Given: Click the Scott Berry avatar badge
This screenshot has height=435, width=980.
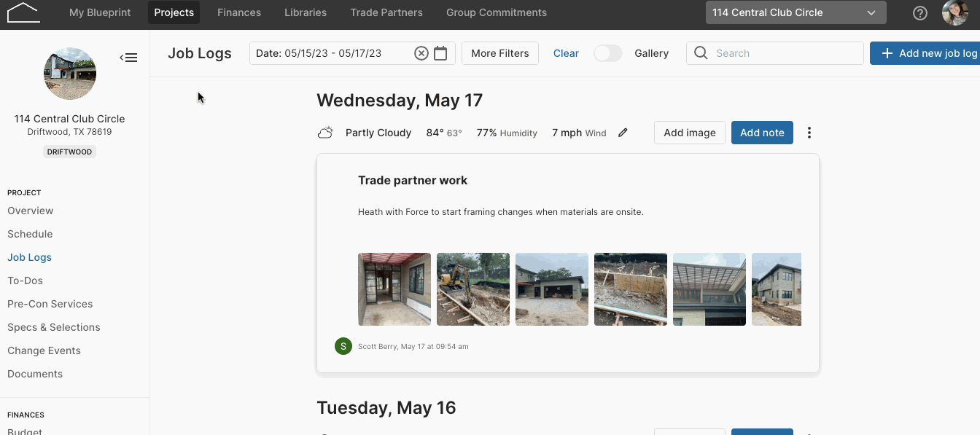Looking at the screenshot, I should (x=343, y=346).
